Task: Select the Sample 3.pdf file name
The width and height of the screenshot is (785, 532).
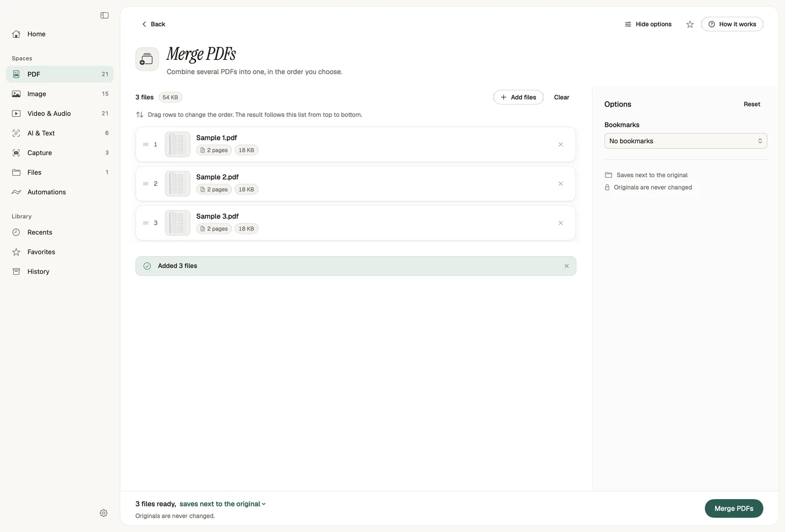Action: coord(217,216)
